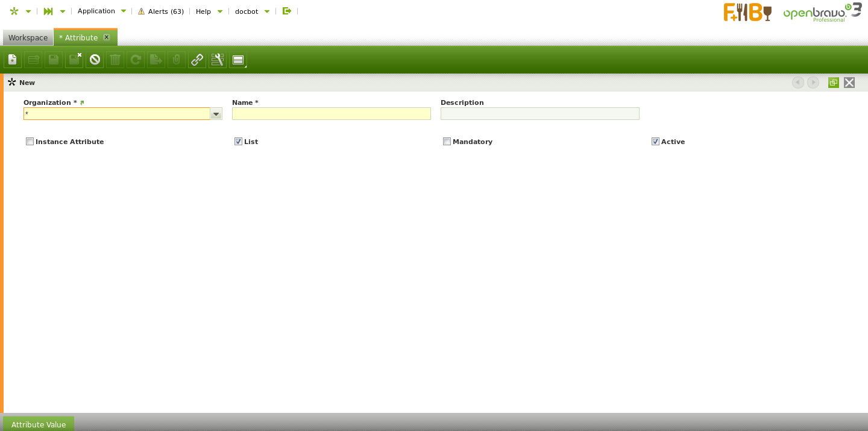The height and width of the screenshot is (431, 868).
Task: Open Alerts (63)
Action: [x=160, y=11]
